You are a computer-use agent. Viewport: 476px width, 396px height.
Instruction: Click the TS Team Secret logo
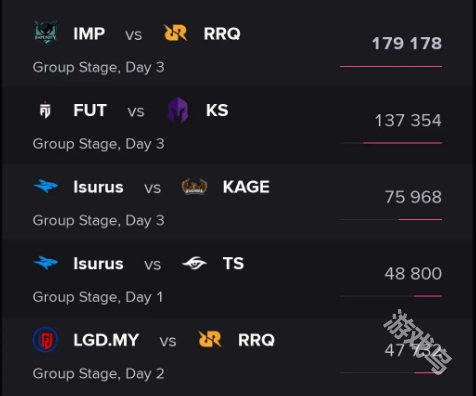point(194,263)
